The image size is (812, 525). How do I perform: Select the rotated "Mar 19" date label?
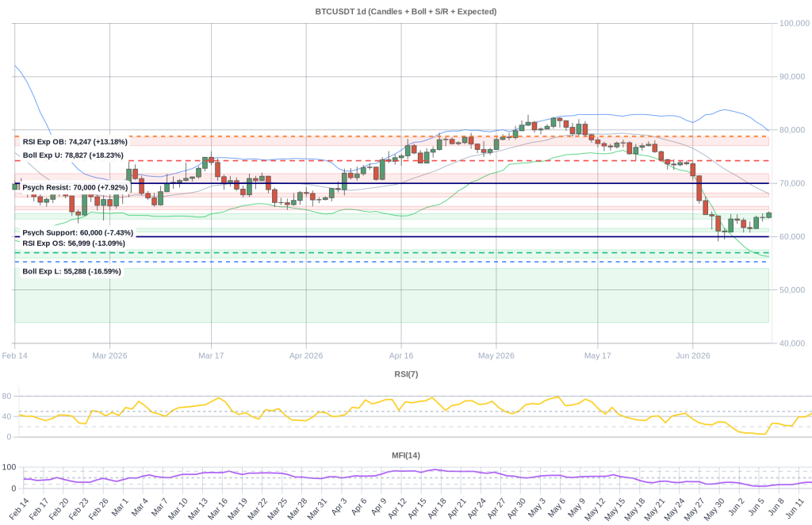coord(236,509)
